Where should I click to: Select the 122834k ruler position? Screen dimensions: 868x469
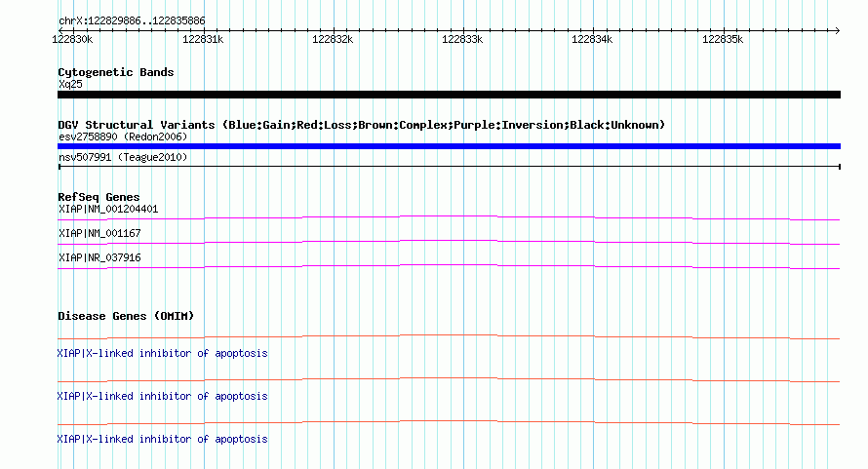coord(592,39)
